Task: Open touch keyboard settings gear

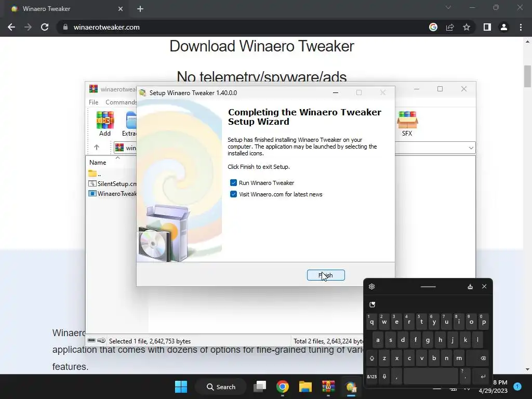Action: (372, 287)
